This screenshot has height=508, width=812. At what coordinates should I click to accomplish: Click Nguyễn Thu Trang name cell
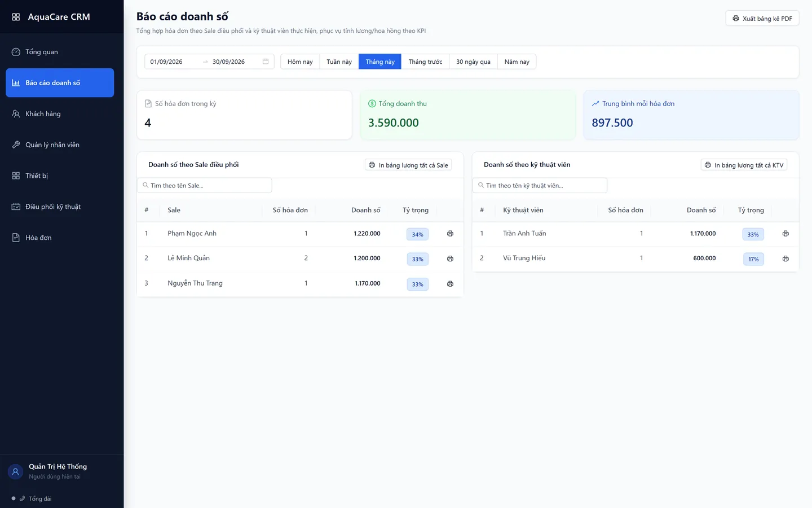point(195,283)
